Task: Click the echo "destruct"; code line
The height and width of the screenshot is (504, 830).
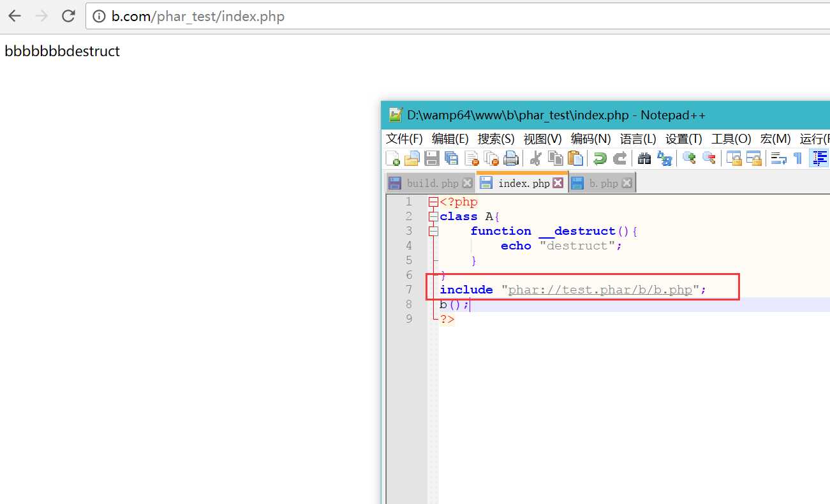Action: tap(561, 246)
